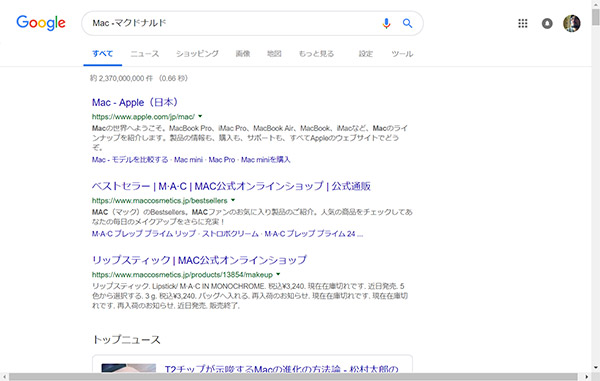Open the first M·A·C プレップ プライム リップ sitelink
Viewport: 600px width, 381px height.
(x=144, y=233)
